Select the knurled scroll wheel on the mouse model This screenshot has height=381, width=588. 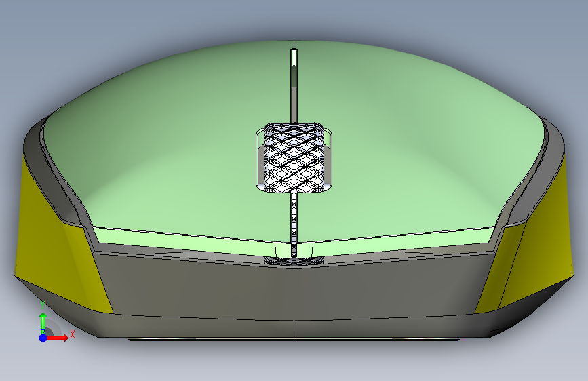(294, 157)
